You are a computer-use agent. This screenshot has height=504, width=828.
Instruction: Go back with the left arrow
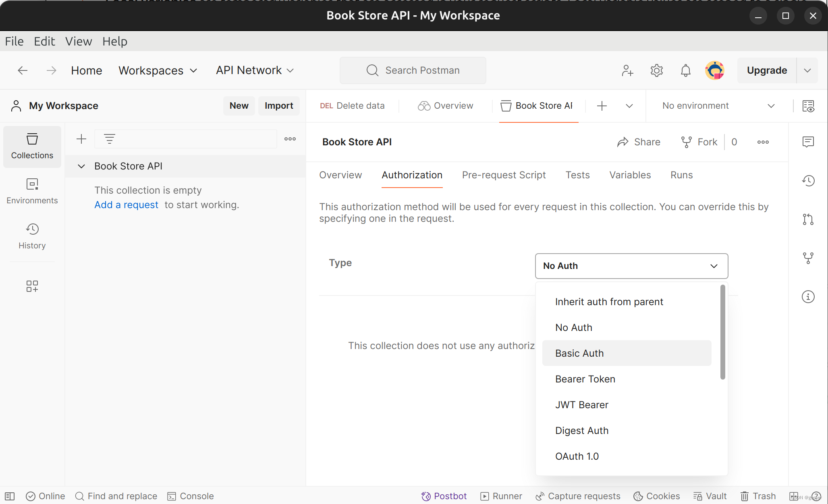pyautogui.click(x=23, y=70)
